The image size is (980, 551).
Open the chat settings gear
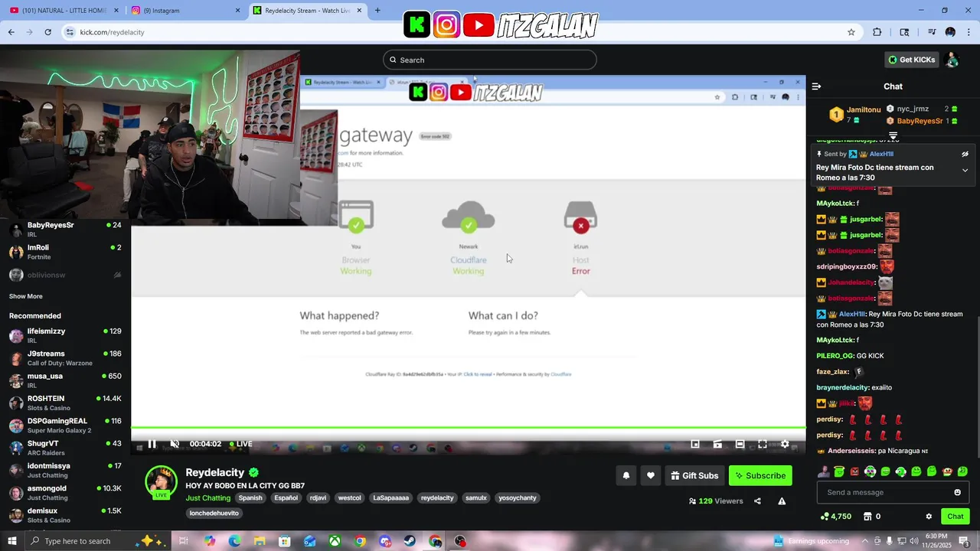[929, 517]
